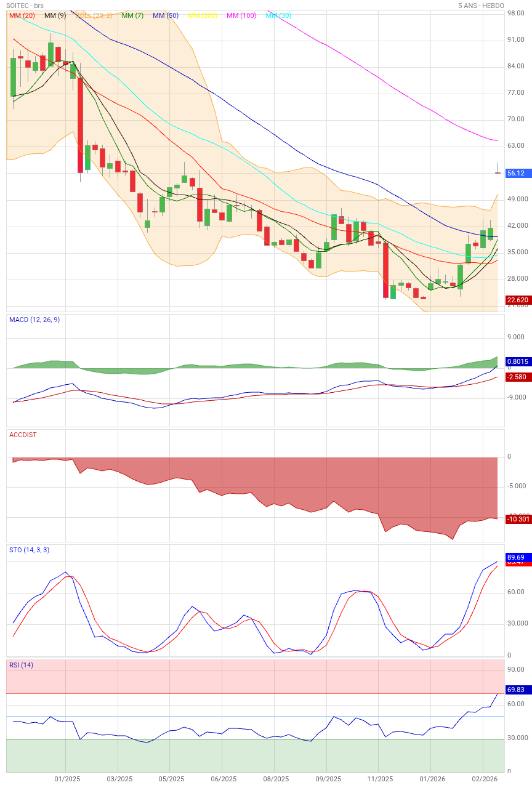Click the 0.8015 MACD value badge
The height and width of the screenshot is (785, 532).
[518, 361]
